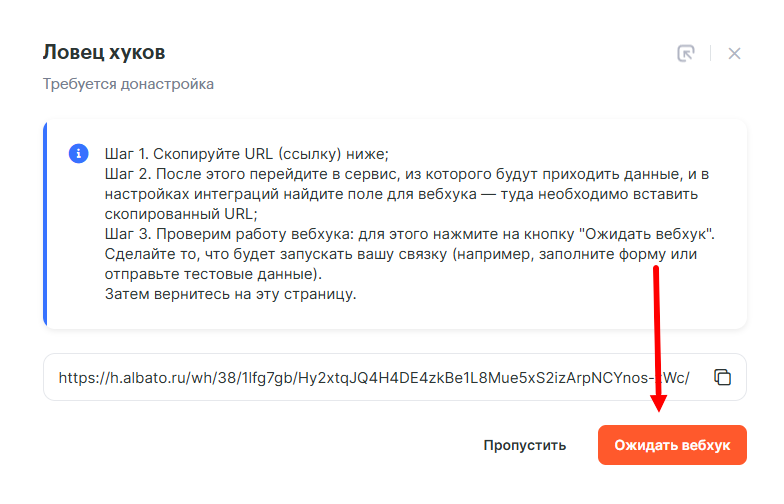
Task: Click the line starting with Сделайте то
Action: (400, 254)
